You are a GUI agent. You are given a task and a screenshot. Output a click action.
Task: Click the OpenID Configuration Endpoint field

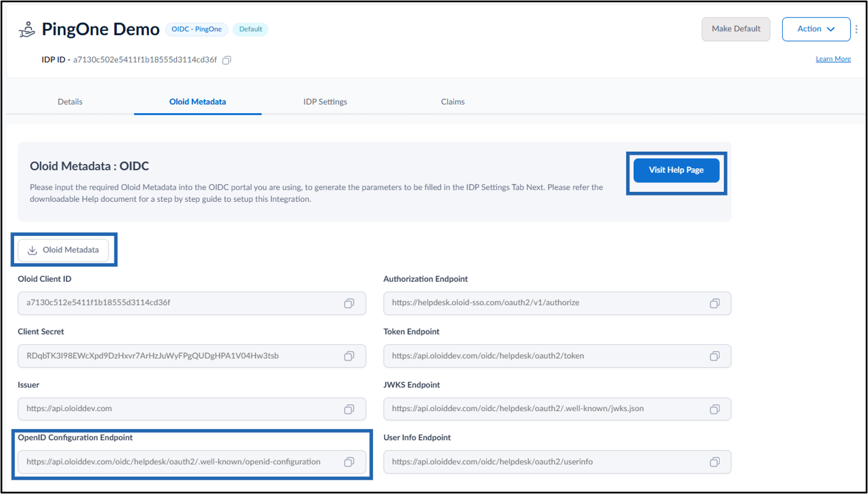tap(192, 462)
